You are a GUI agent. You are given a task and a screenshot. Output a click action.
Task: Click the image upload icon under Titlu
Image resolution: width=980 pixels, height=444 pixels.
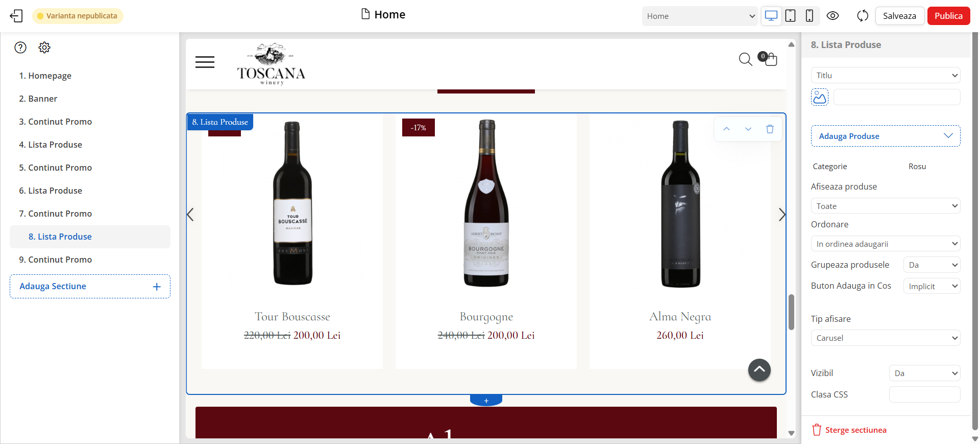click(820, 97)
